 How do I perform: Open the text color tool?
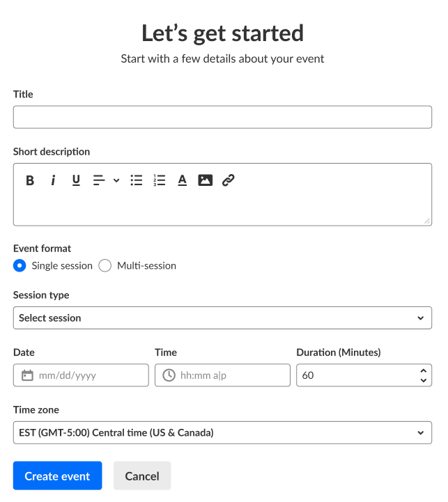183,180
